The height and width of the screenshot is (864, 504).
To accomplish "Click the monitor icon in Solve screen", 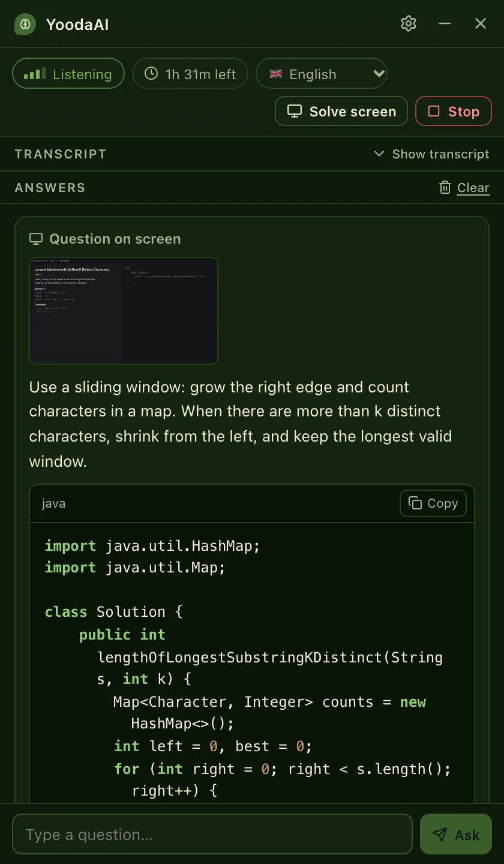I will point(294,111).
